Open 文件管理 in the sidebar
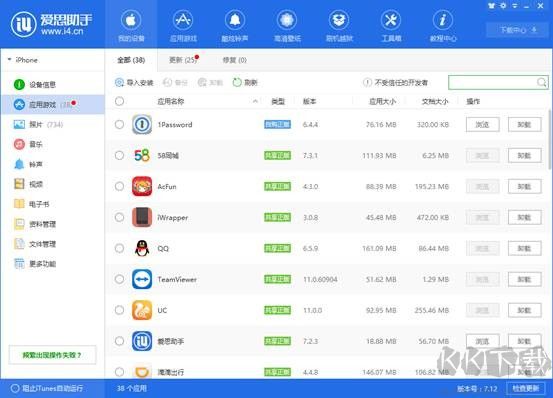553x398 pixels. point(35,244)
